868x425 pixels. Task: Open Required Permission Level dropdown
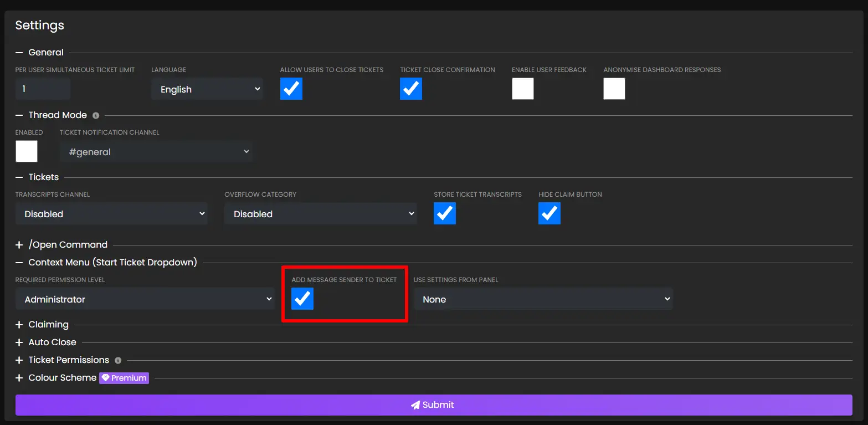click(x=145, y=299)
